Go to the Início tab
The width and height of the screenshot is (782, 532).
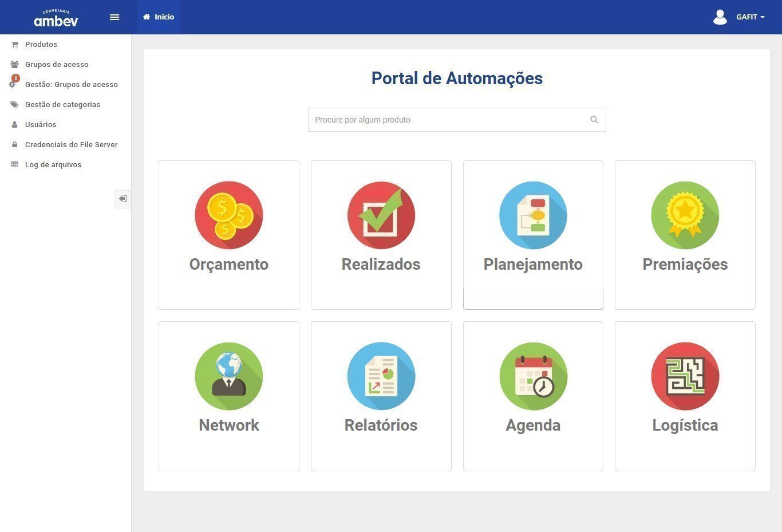tap(159, 17)
